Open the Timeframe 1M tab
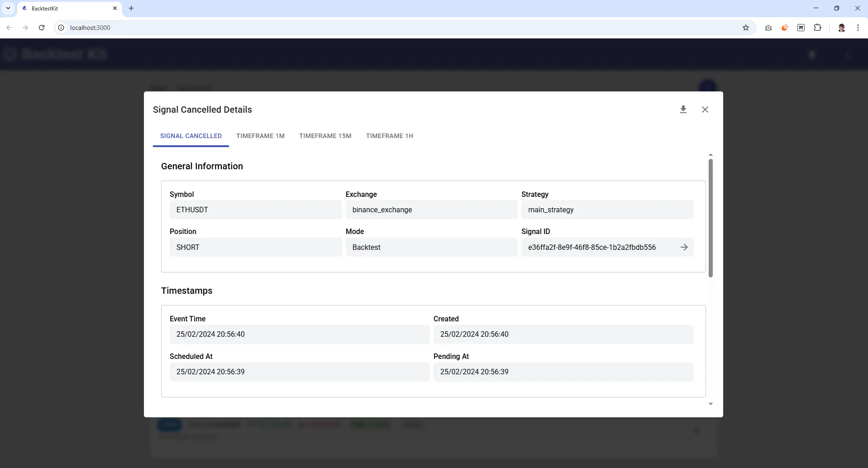 coord(261,136)
